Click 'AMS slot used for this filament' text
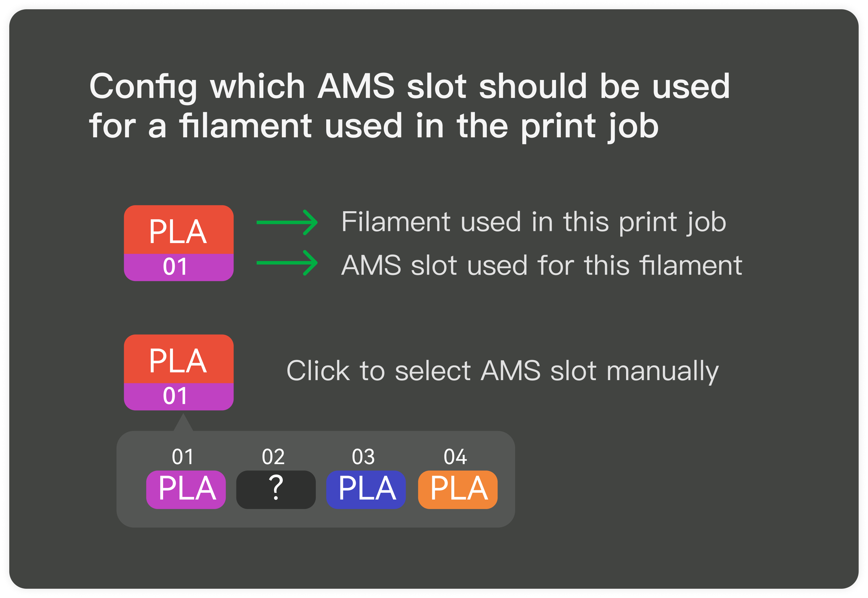The image size is (868, 598). 542,265
